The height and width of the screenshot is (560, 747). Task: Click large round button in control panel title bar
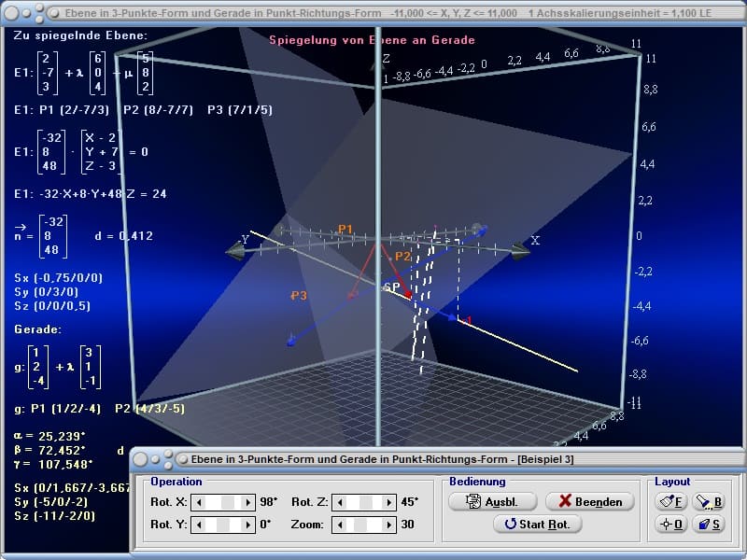(x=140, y=459)
